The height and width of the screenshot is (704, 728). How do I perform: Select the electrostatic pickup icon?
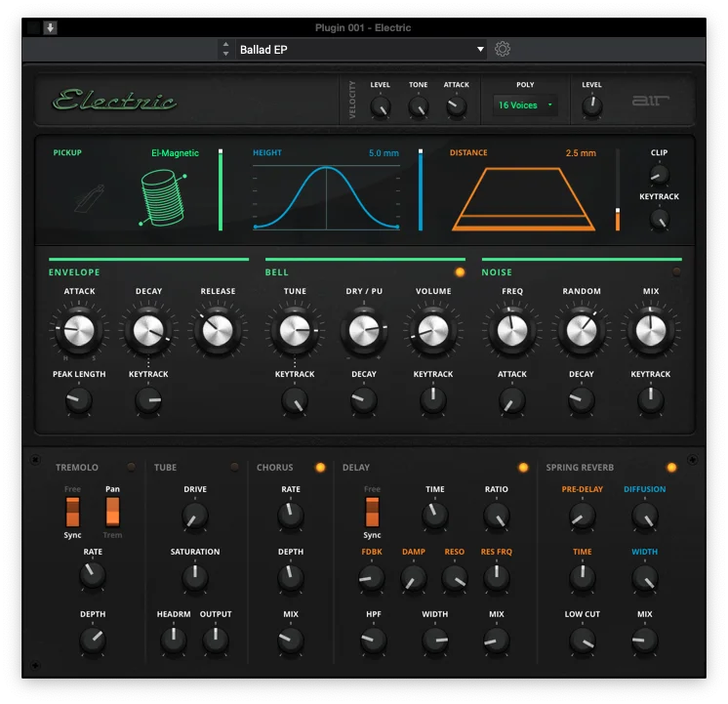(90, 198)
